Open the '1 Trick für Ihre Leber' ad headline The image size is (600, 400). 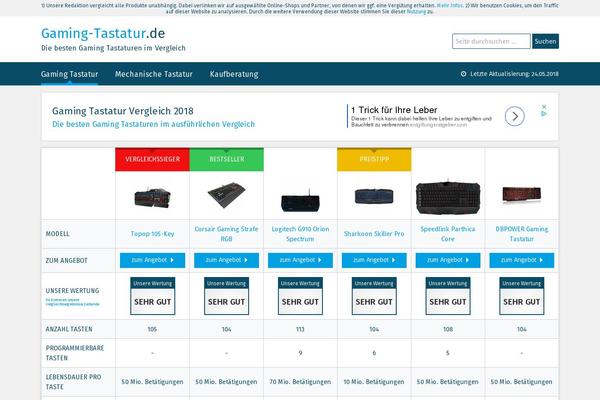tap(394, 110)
